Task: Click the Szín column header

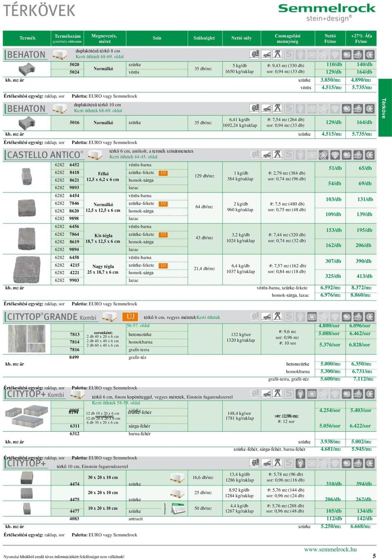Action: point(157,38)
